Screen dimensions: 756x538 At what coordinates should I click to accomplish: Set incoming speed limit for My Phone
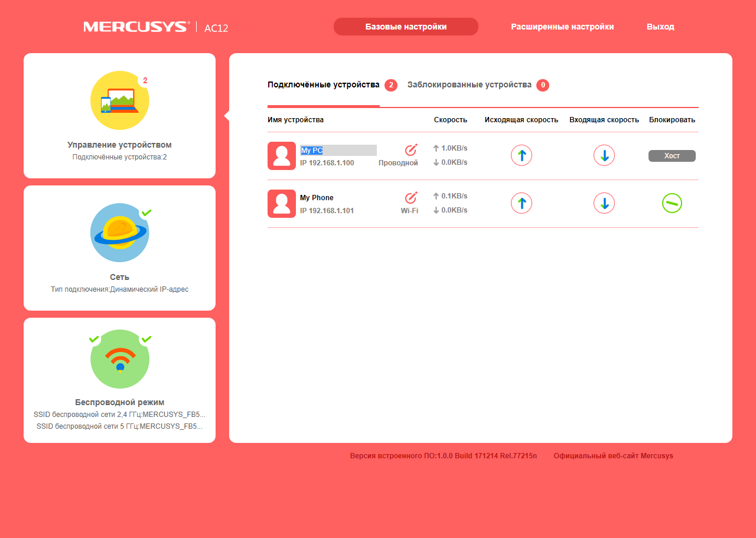604,204
